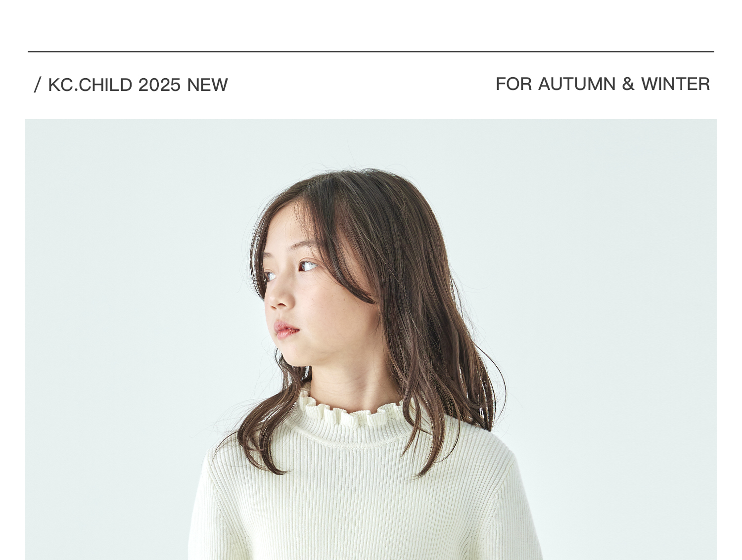Viewport: 742px width, 560px height.
Task: Select the 2025 year in heading
Action: tap(159, 85)
